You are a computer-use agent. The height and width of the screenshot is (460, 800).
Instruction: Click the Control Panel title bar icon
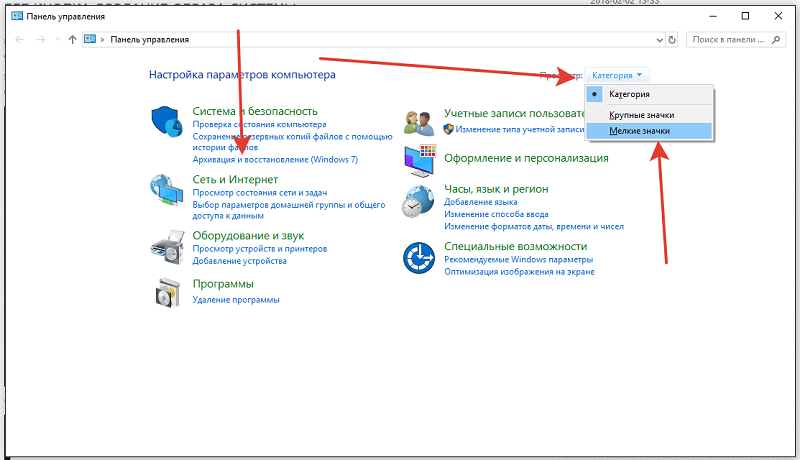tap(17, 16)
